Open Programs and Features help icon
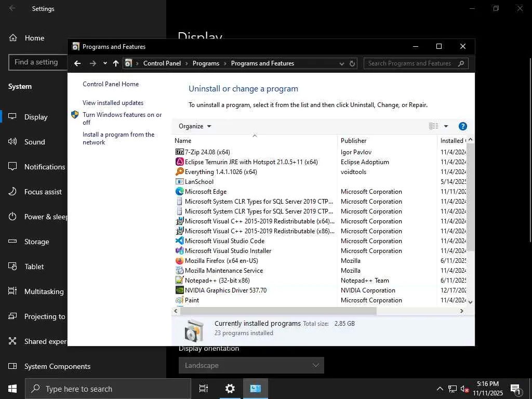This screenshot has height=399, width=532. point(462,126)
